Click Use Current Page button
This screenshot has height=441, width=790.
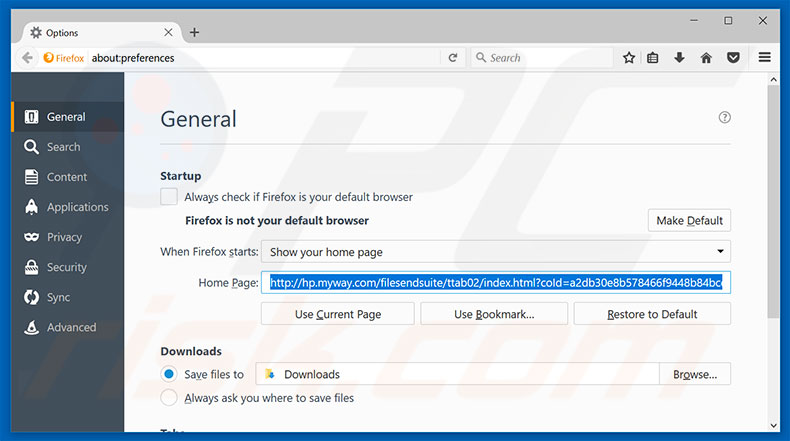coord(338,314)
